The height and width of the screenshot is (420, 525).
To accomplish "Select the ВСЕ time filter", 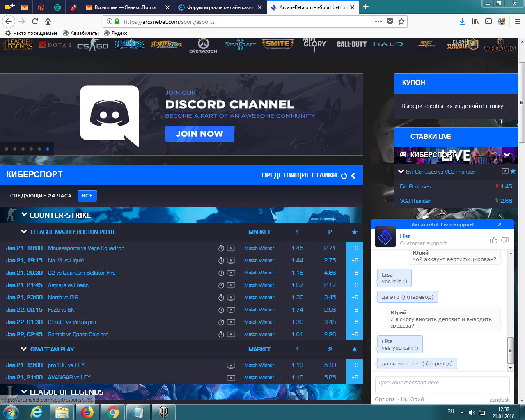I will 87,196.
